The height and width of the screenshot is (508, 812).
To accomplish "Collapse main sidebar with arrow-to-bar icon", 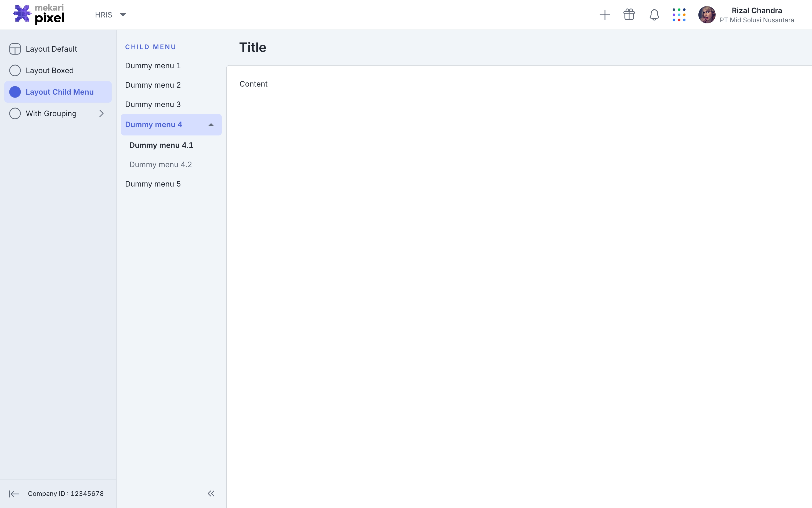I will pos(14,493).
